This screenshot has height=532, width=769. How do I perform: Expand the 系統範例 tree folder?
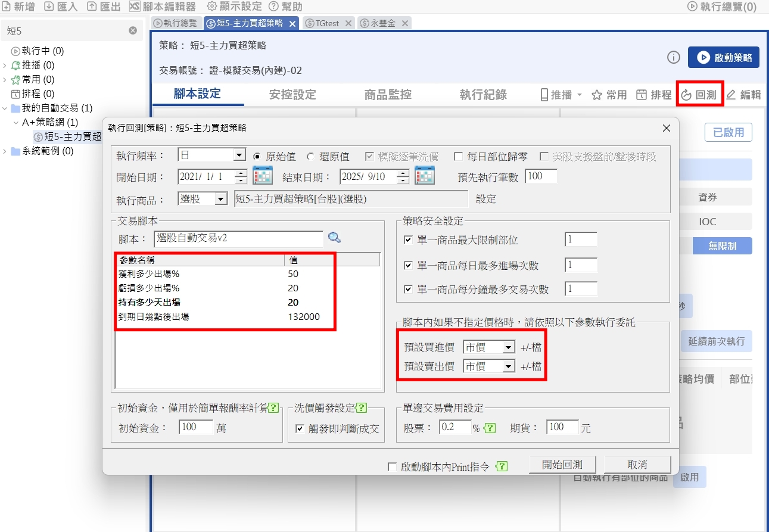[5, 151]
